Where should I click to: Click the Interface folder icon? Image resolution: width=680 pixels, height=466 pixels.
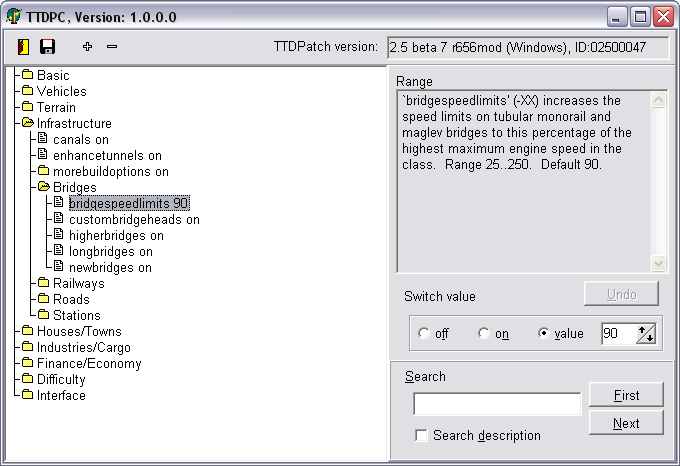click(x=27, y=395)
